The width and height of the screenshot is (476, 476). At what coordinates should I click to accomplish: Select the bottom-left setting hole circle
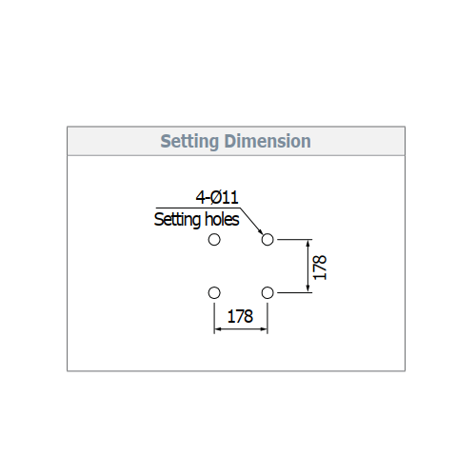point(214,293)
